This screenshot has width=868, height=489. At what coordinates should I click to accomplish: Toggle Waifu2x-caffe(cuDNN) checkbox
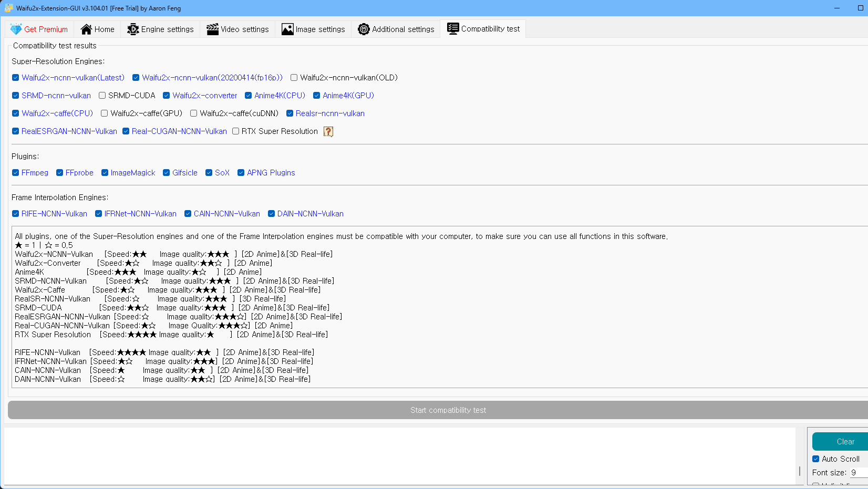click(x=193, y=113)
